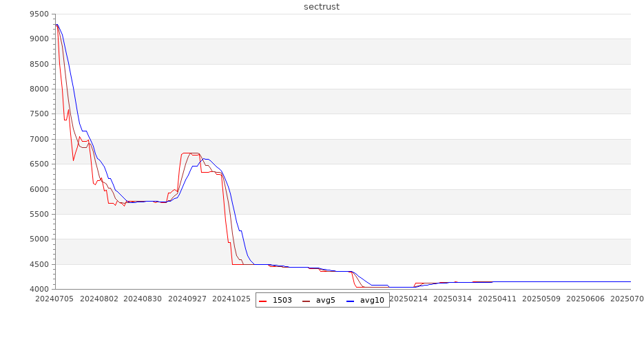Click the 20240802 x-axis date label
This screenshot has width=644, height=344.
(99, 299)
